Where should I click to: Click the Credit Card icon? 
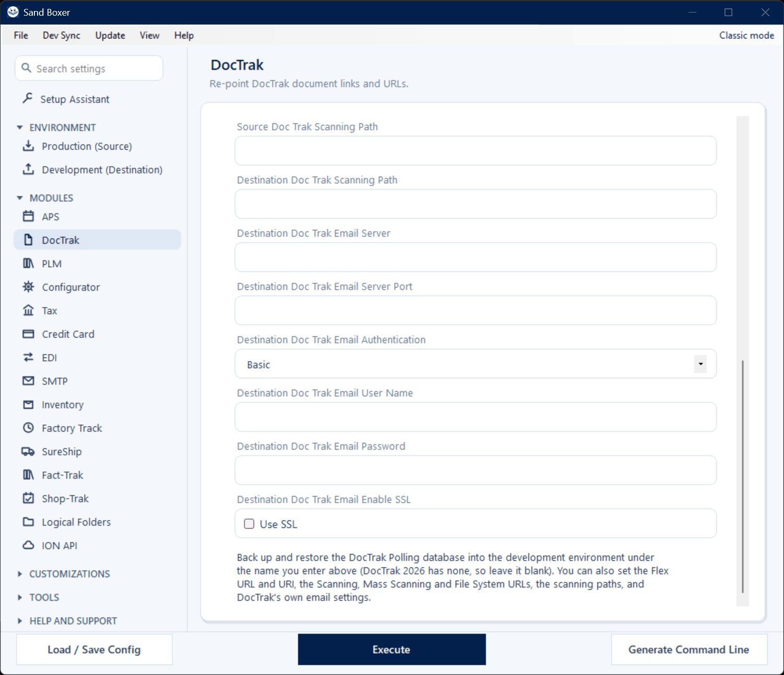tap(28, 334)
